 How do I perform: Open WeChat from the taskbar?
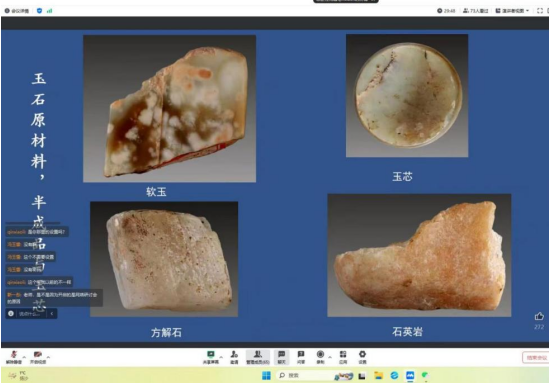tap(425, 376)
